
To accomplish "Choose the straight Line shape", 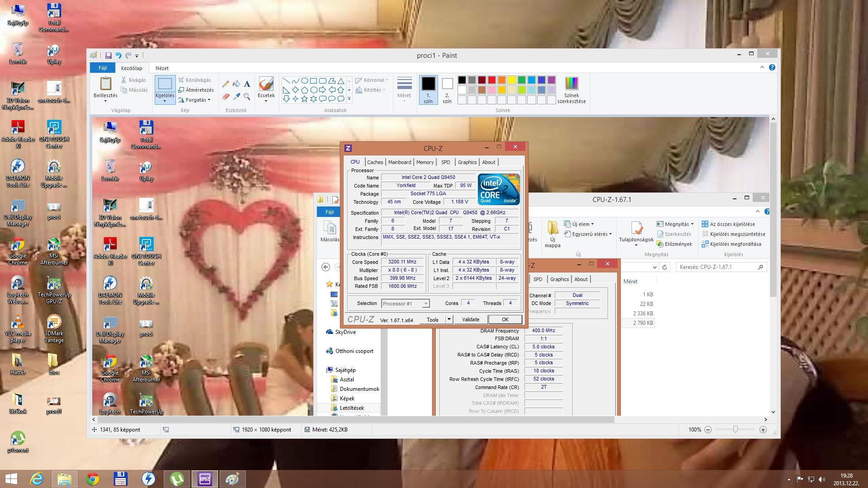I will (286, 81).
